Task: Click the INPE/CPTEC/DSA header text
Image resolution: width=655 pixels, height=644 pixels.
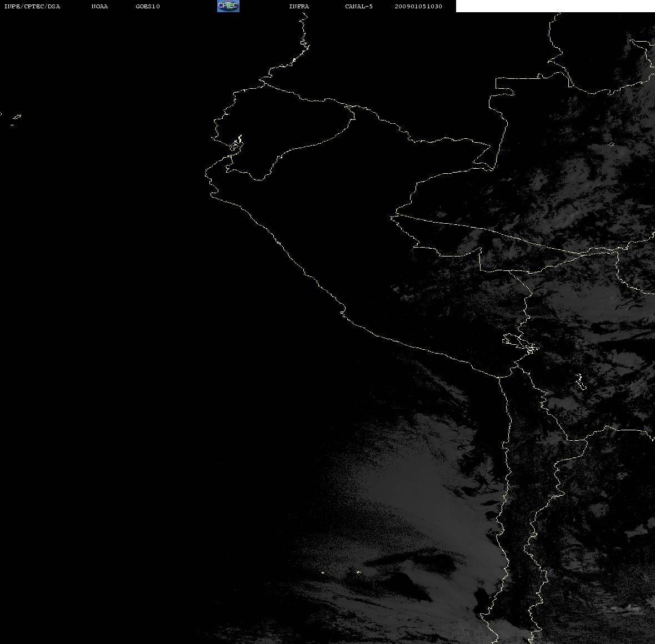Action: pyautogui.click(x=32, y=6)
